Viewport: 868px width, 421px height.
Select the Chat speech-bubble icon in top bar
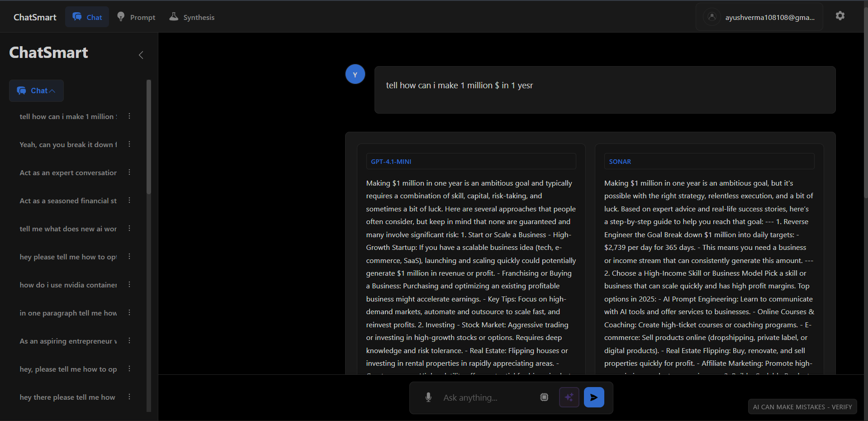[x=77, y=17]
